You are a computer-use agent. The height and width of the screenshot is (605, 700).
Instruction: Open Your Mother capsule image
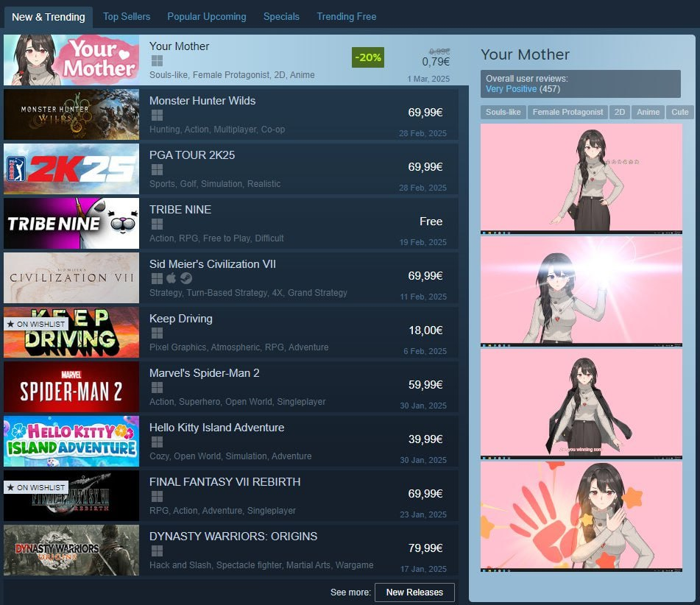click(71, 60)
